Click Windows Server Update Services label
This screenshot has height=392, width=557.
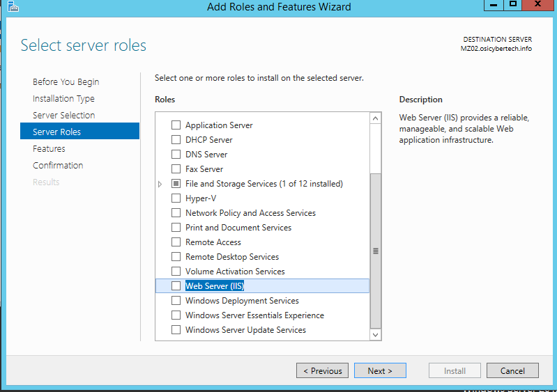click(245, 330)
